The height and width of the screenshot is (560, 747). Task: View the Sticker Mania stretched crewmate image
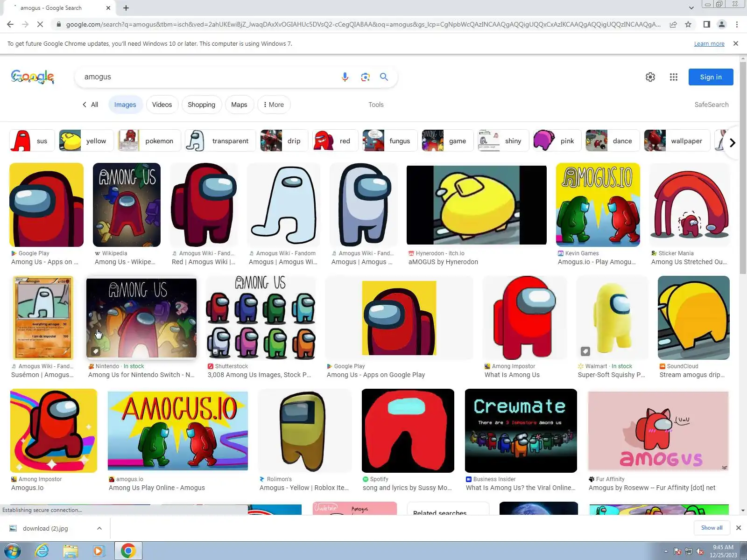point(689,205)
